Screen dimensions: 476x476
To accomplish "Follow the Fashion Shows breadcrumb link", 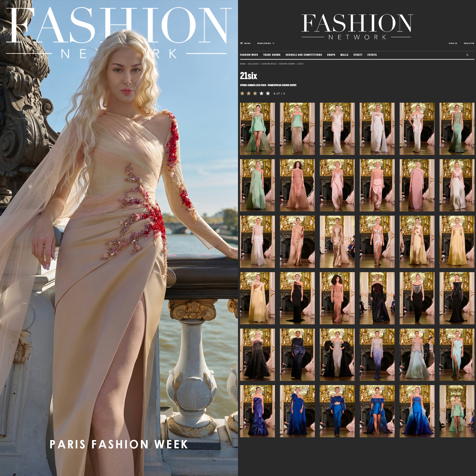I will (287, 64).
